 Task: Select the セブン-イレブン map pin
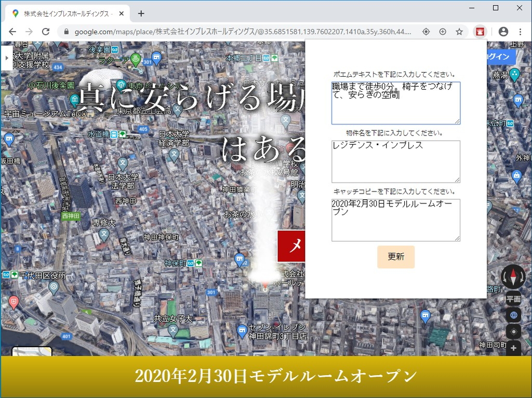[x=241, y=330]
